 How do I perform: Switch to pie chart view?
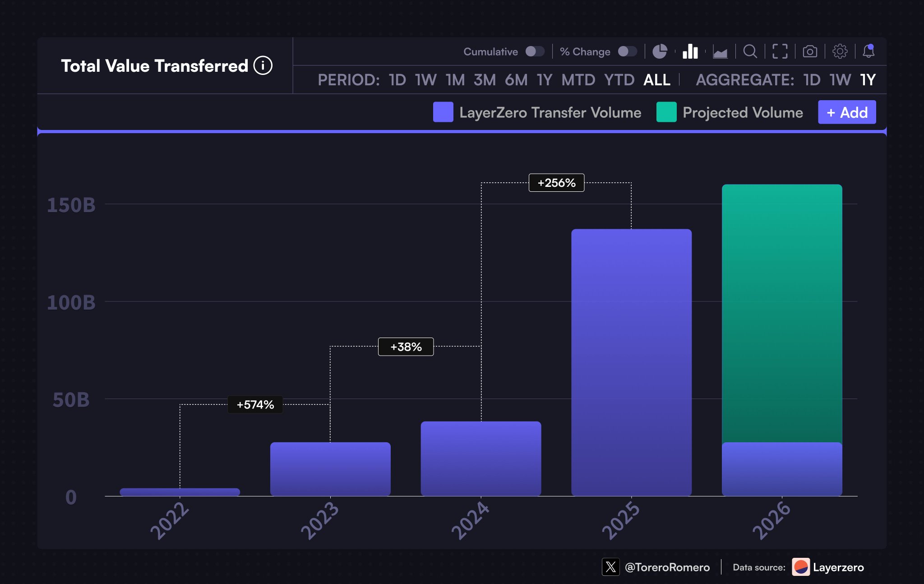pyautogui.click(x=660, y=51)
